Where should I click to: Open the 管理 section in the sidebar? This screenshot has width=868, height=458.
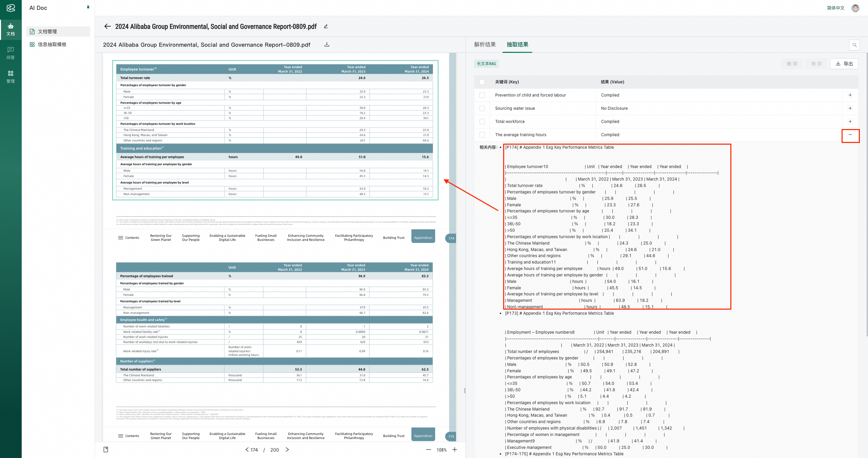point(11,77)
